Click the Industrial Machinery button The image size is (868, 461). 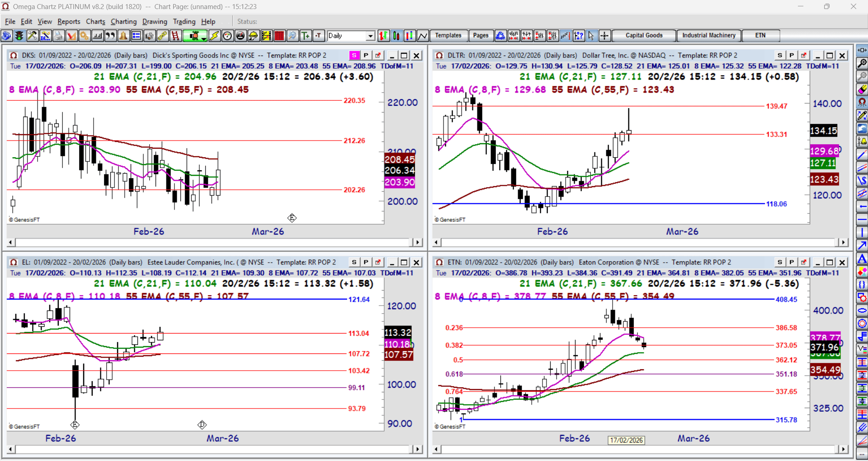click(709, 35)
